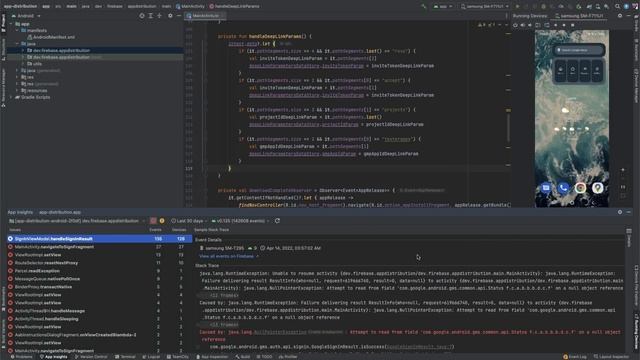Open Maps app on mirrored device

click(x=598, y=188)
